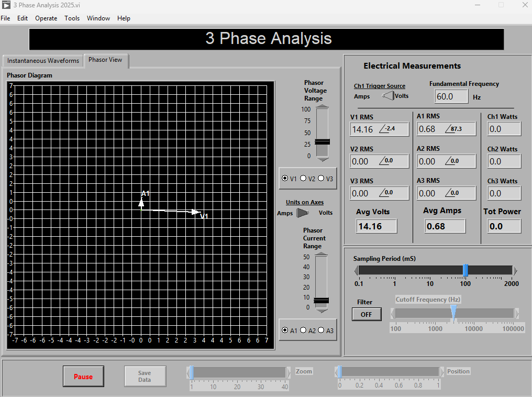The image size is (532, 397).
Task: Select the A3 current radio button
Action: pos(321,330)
